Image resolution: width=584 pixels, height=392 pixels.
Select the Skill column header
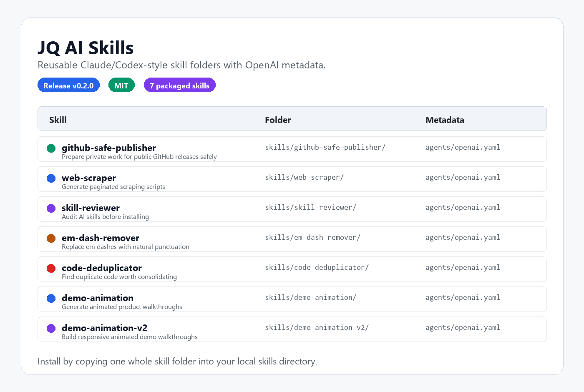58,120
